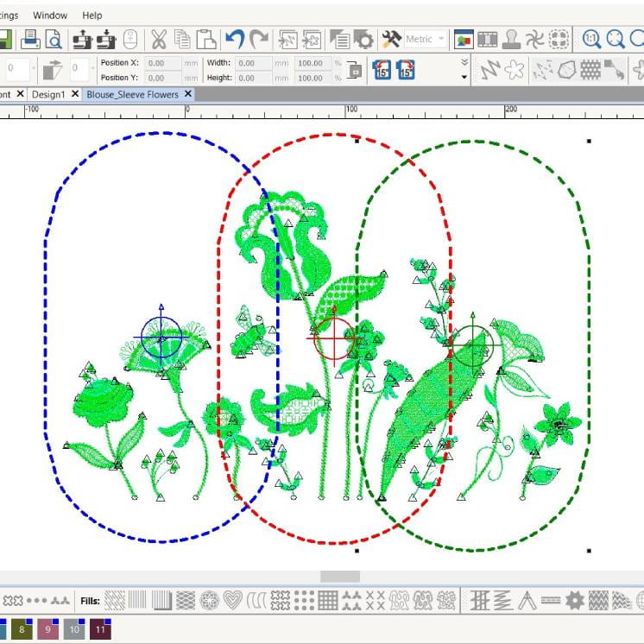Click the Cut scissors icon

[159, 39]
